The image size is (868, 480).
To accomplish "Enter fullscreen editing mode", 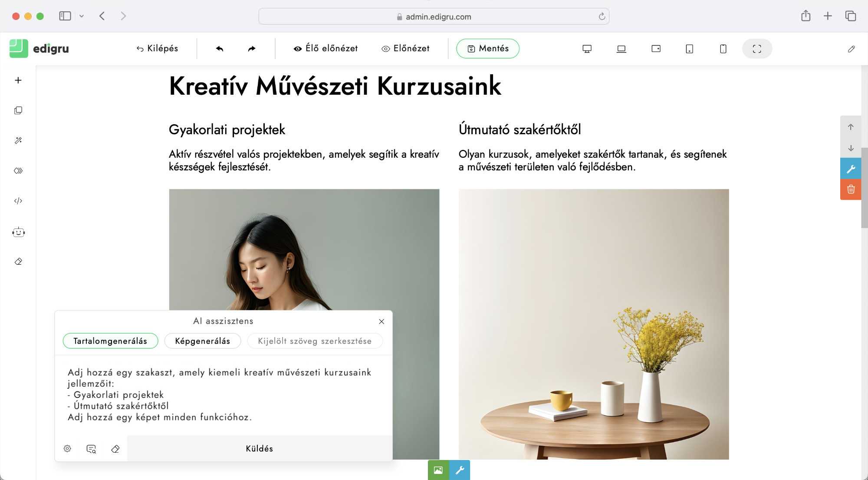I will point(757,49).
